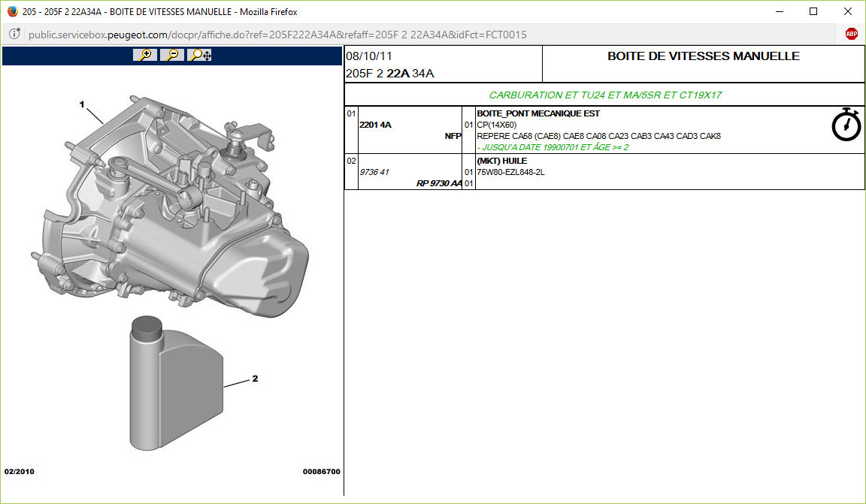The image size is (866, 504).
Task: Click callout number 2 near oil bottle
Action: point(255,379)
